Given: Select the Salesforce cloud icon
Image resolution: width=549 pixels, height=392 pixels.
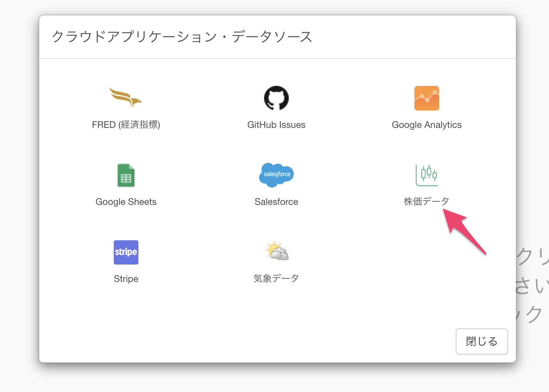Looking at the screenshot, I should tap(276, 175).
